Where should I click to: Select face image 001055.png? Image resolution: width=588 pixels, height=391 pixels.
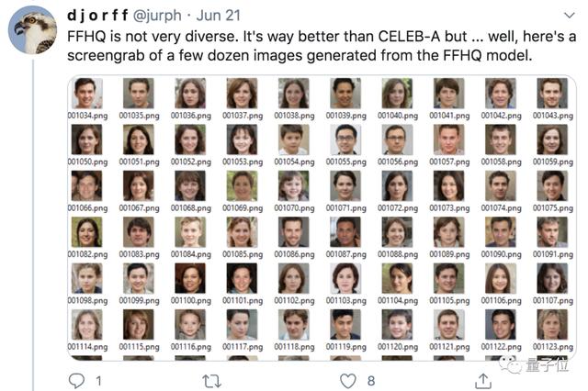(x=345, y=140)
